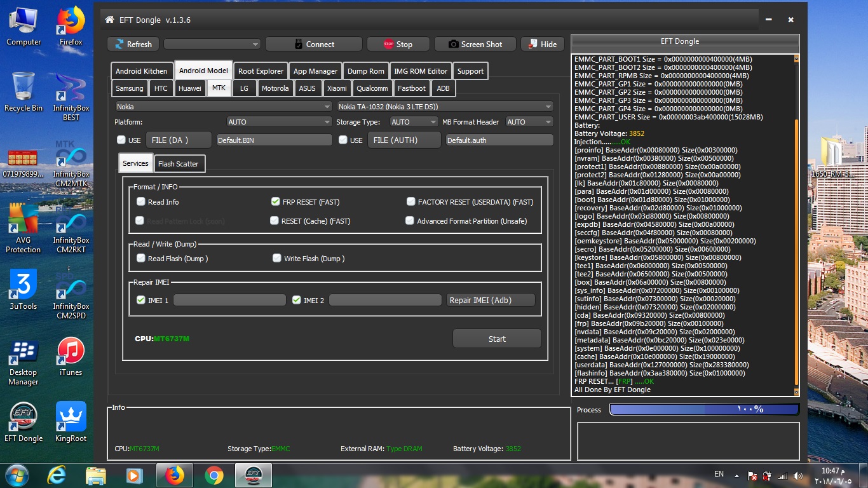Screen dimensions: 868x488
Task: Select the Samsung brand tab
Action: click(130, 88)
